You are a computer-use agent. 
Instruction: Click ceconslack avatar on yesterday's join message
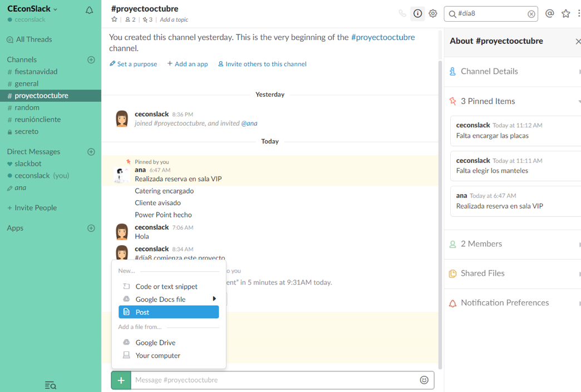[x=122, y=118]
